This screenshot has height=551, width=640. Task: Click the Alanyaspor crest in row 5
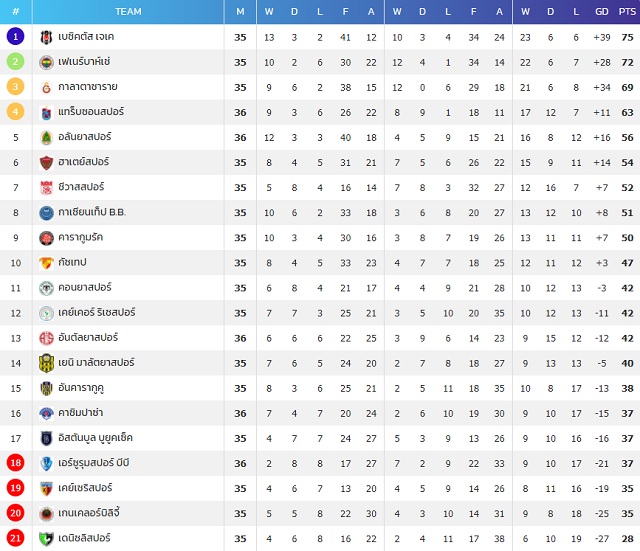pos(46,138)
